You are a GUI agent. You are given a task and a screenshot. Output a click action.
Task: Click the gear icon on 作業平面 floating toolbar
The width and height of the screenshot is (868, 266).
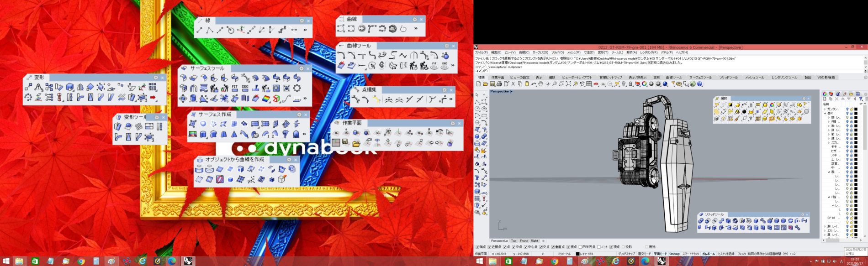point(453,123)
